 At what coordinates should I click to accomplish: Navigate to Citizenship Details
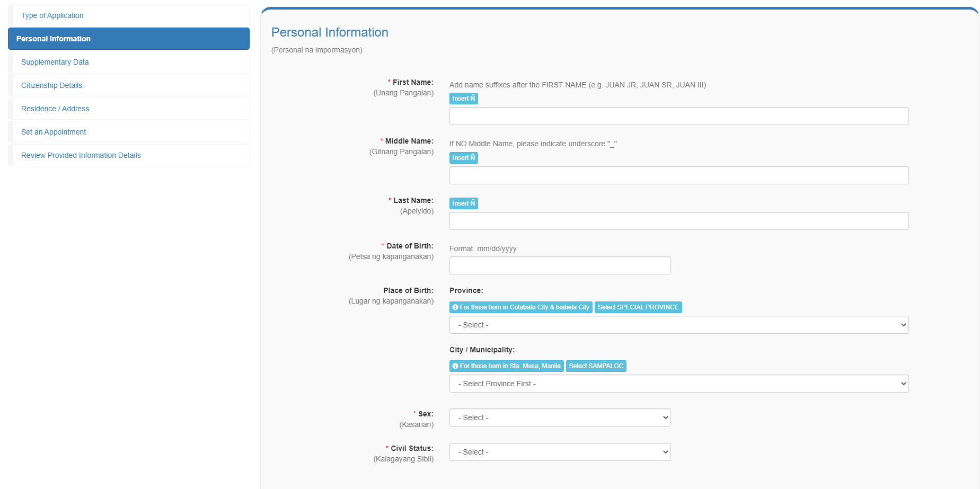point(52,85)
